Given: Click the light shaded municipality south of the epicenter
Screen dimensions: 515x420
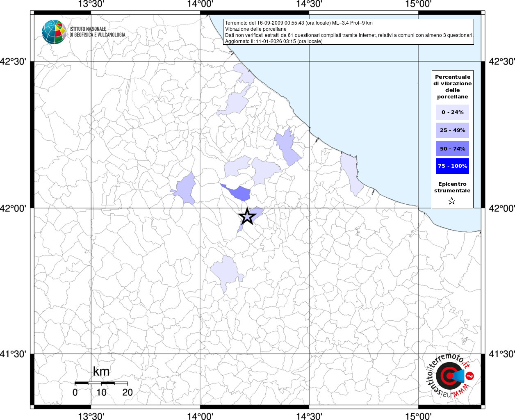Looking at the screenshot, I should [226, 272].
